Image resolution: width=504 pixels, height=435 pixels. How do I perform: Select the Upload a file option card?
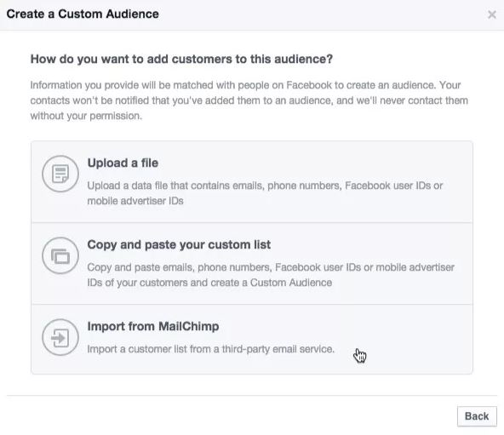[x=252, y=181]
